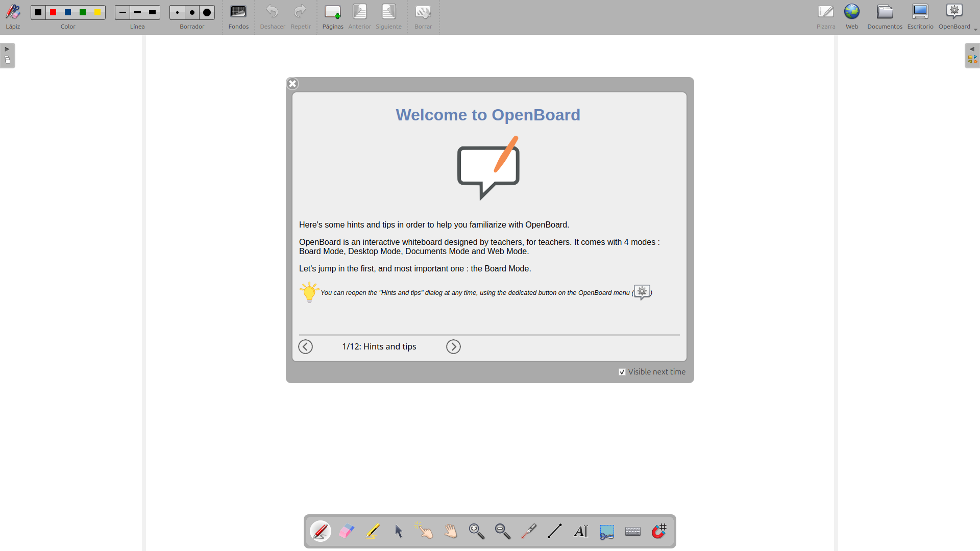Select the write text tool
The image size is (980, 551).
pos(581,532)
